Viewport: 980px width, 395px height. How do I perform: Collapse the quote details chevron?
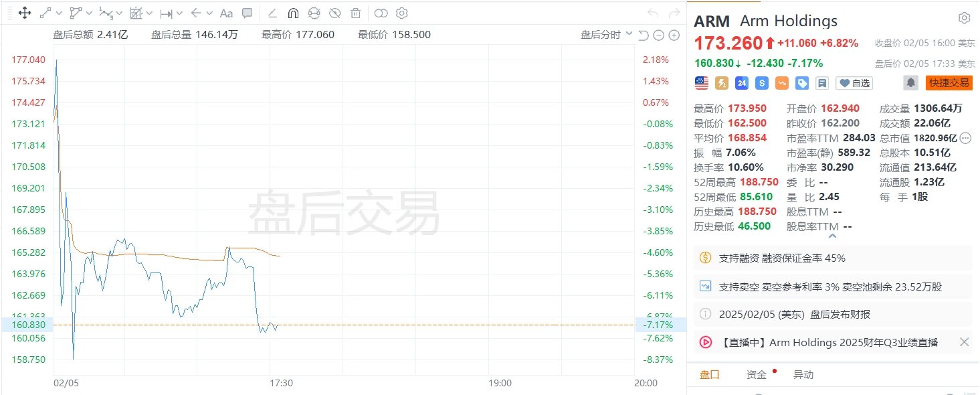[832, 236]
